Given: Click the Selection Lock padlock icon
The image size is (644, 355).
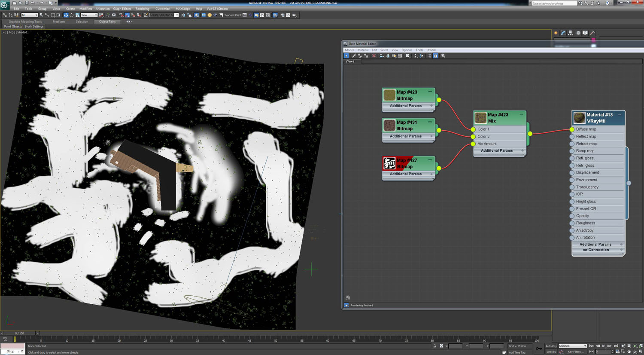Looking at the screenshot, I should (434, 346).
